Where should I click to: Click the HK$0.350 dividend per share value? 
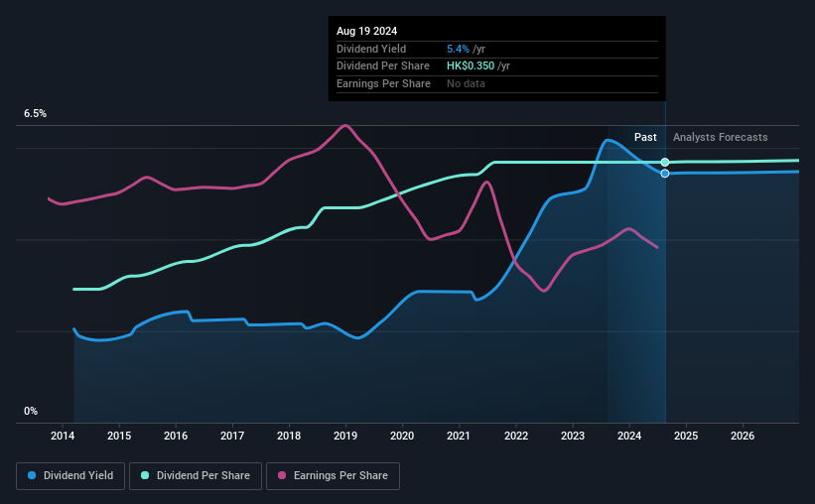pyautogui.click(x=471, y=66)
